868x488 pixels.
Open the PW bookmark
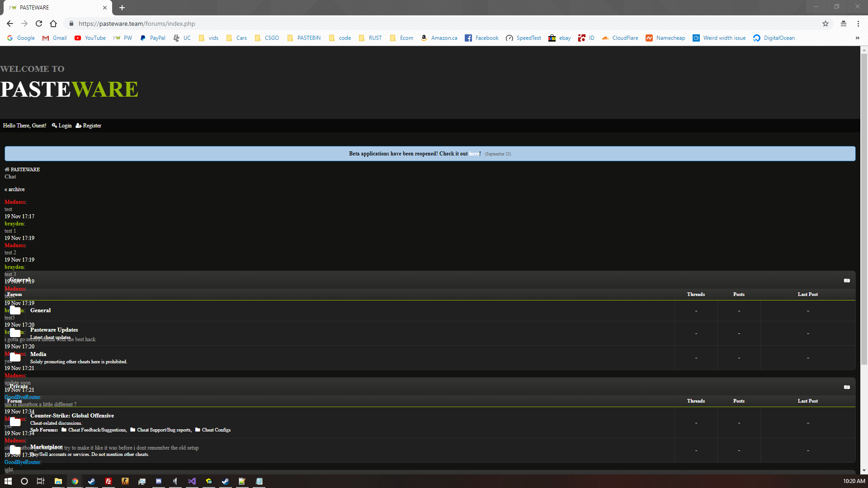tap(123, 38)
